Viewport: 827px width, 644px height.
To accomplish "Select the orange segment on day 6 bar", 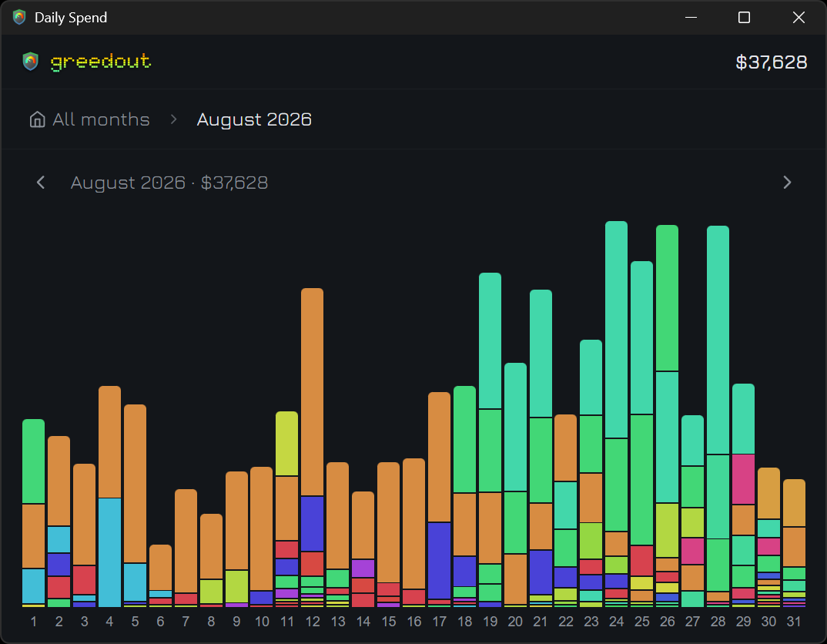I will tap(160, 568).
